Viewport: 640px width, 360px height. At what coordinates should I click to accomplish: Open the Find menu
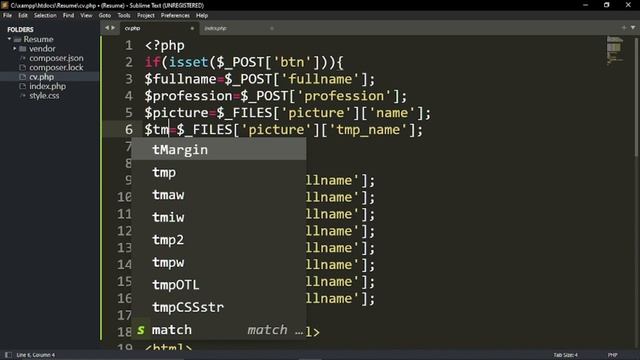68,16
